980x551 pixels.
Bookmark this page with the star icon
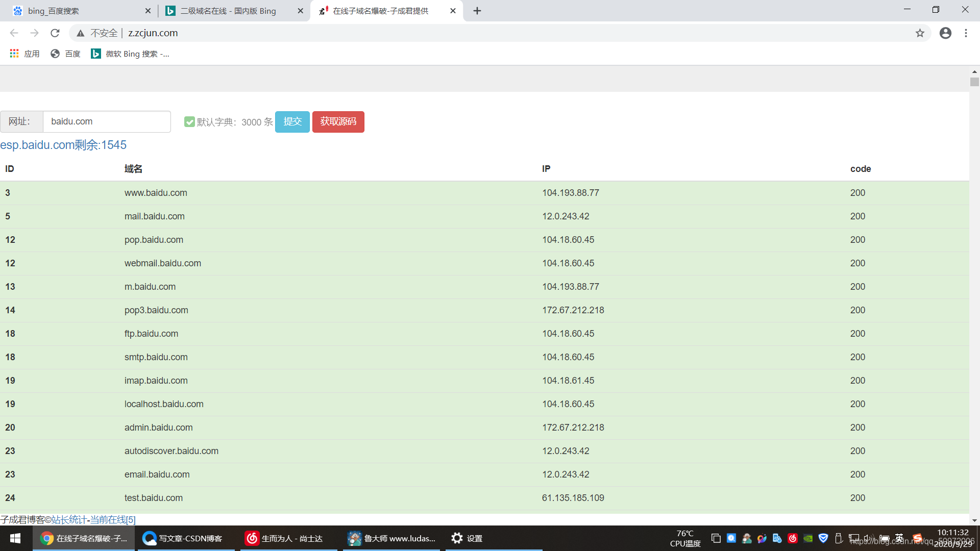point(920,33)
